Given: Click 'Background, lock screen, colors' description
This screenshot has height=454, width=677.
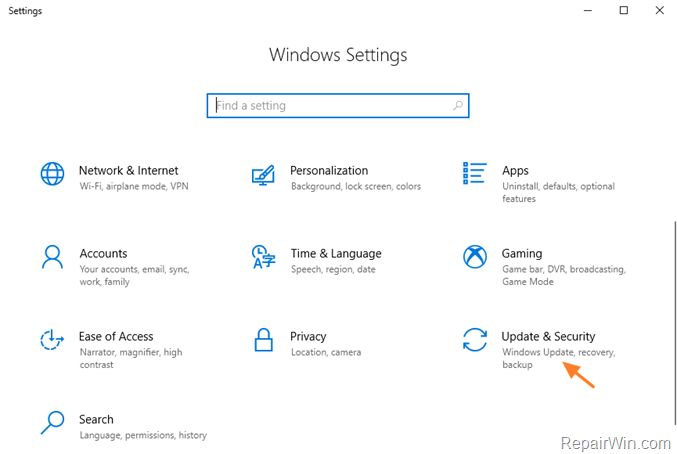Looking at the screenshot, I should click(x=356, y=186).
